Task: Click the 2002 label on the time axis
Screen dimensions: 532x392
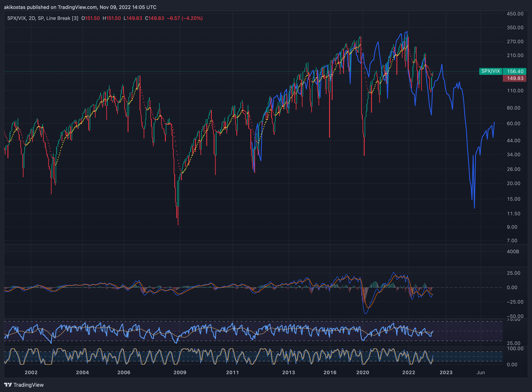Action: click(31, 372)
